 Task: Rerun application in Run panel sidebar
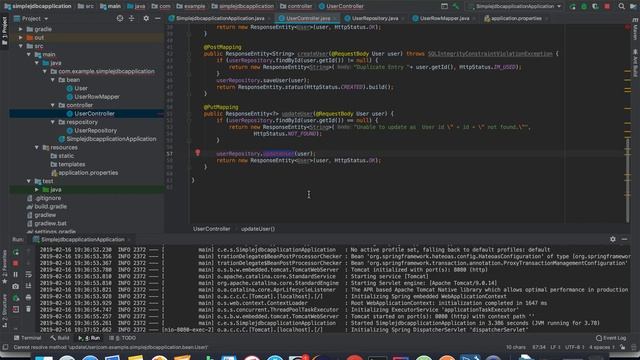coord(16,252)
